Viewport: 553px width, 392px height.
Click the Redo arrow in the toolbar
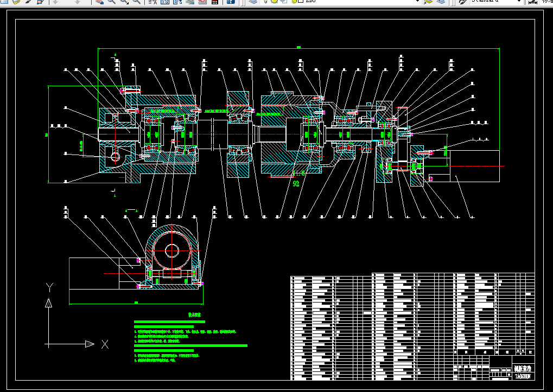point(77,2)
